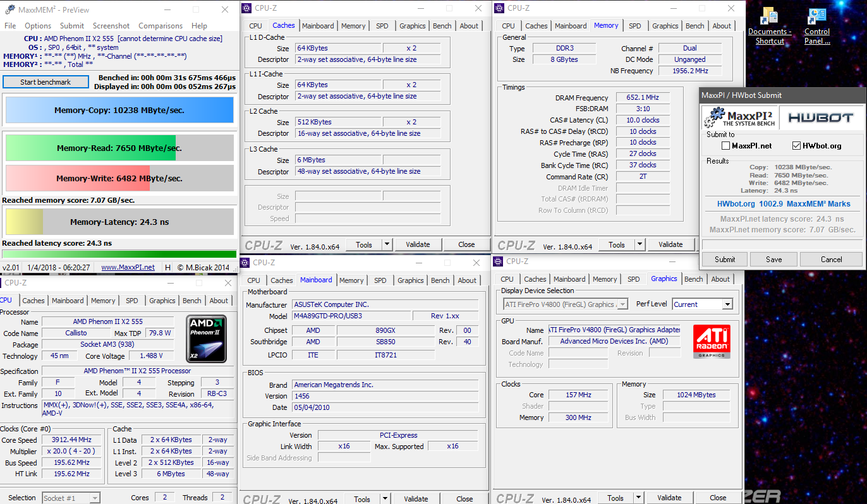Click the HWBOT logo in submit dialog
This screenshot has width=867, height=504.
tap(820, 117)
